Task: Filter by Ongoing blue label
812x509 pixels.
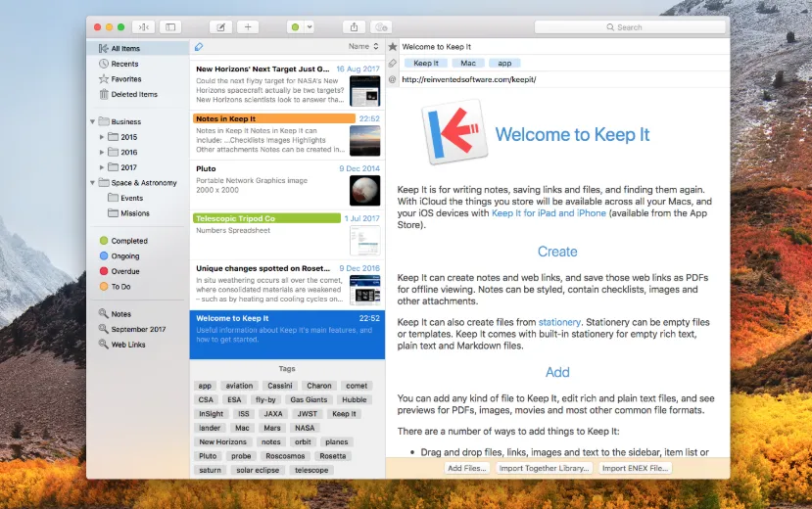Action: pos(137,256)
